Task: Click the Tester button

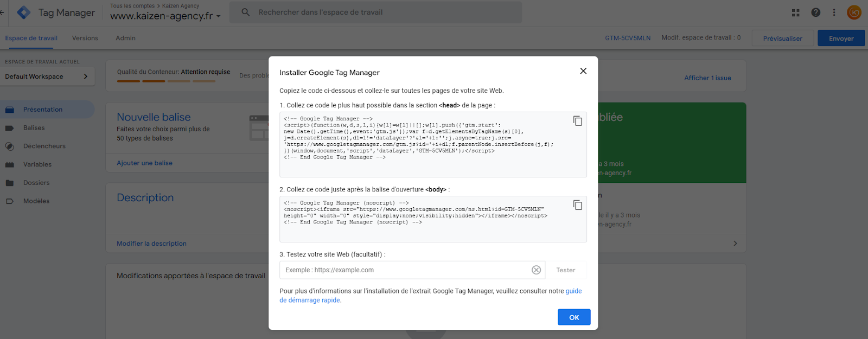Action: [566, 270]
